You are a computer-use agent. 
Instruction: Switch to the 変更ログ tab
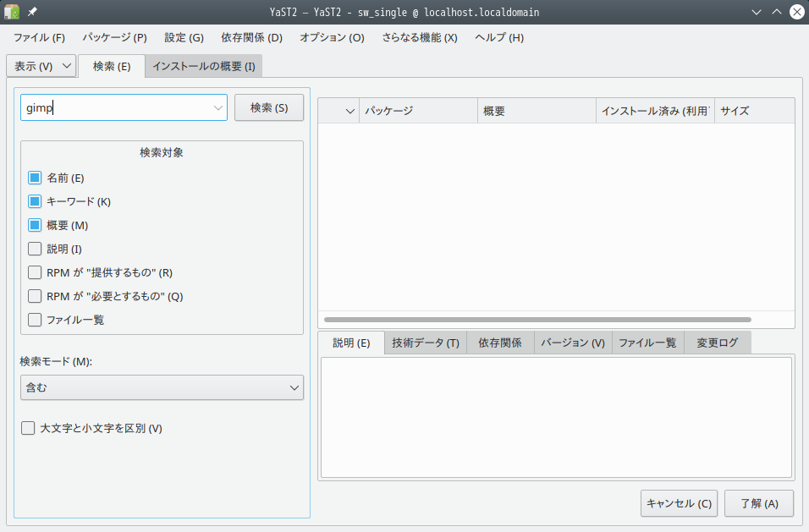(x=717, y=343)
